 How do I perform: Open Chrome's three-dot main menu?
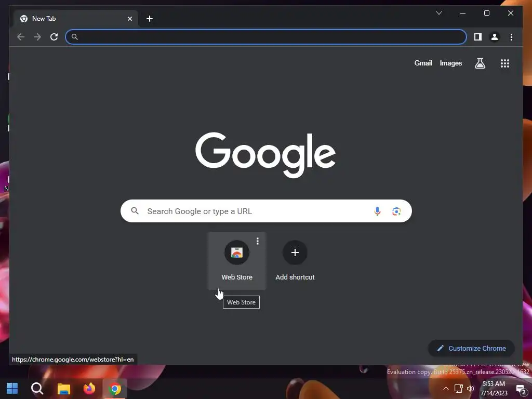pos(511,37)
